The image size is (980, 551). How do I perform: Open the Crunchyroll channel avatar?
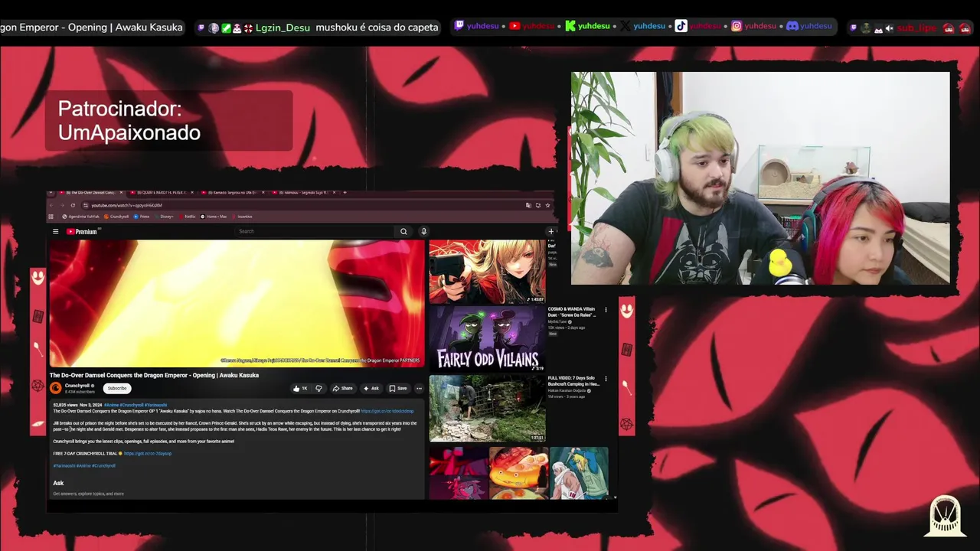tap(56, 388)
